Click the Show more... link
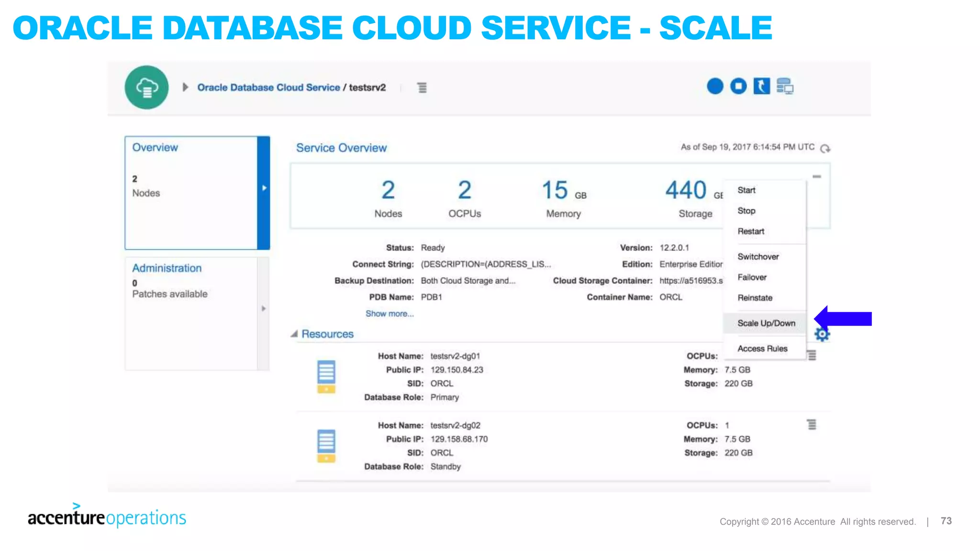 (x=390, y=314)
